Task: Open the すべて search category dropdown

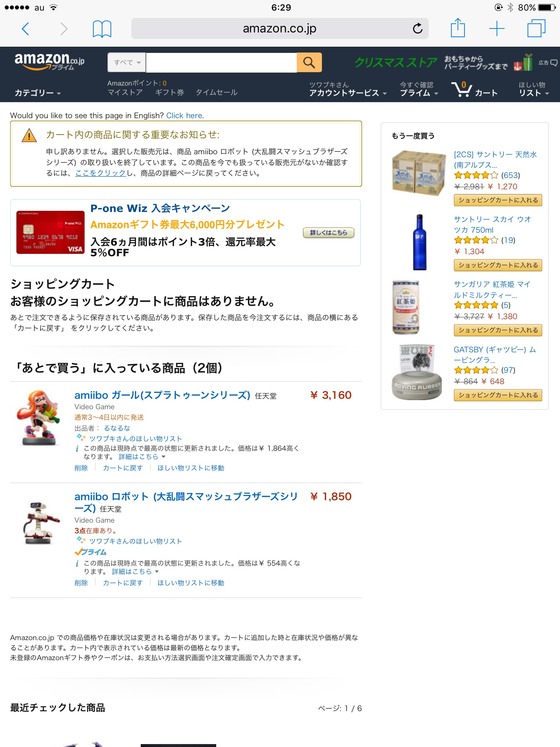Action: pos(127,62)
